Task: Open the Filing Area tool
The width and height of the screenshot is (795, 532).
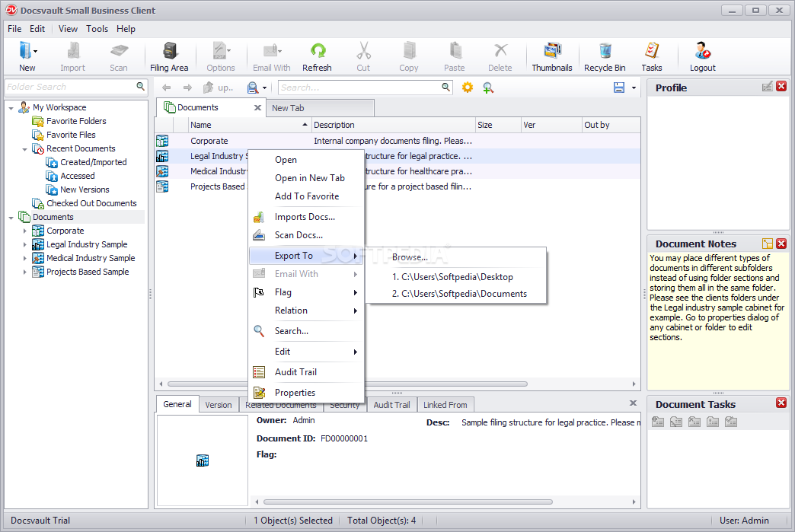Action: (169, 57)
